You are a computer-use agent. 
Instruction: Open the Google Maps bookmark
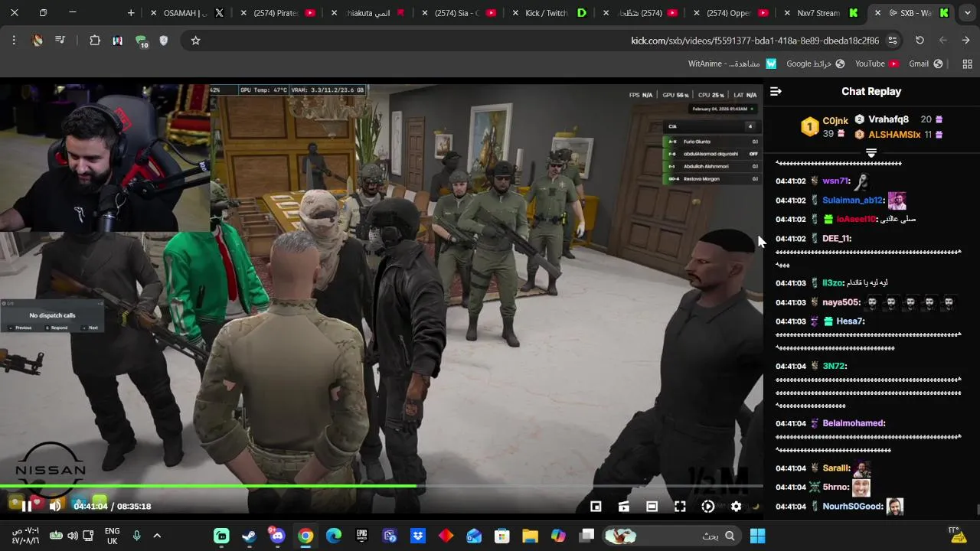tap(815, 64)
